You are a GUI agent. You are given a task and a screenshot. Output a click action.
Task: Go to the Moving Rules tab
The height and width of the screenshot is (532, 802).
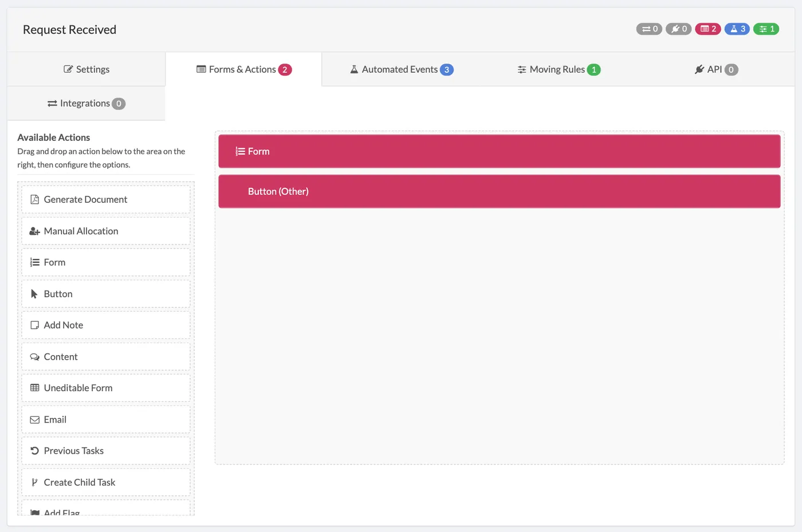559,69
